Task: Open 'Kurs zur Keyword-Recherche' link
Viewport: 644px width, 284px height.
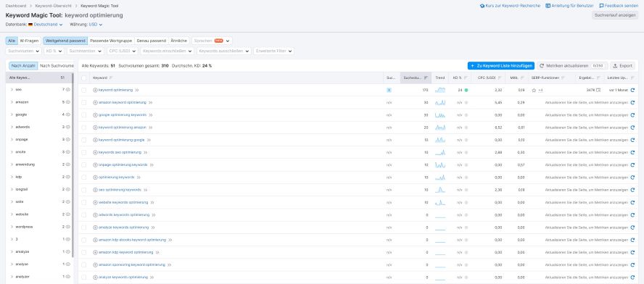Action: pos(510,6)
